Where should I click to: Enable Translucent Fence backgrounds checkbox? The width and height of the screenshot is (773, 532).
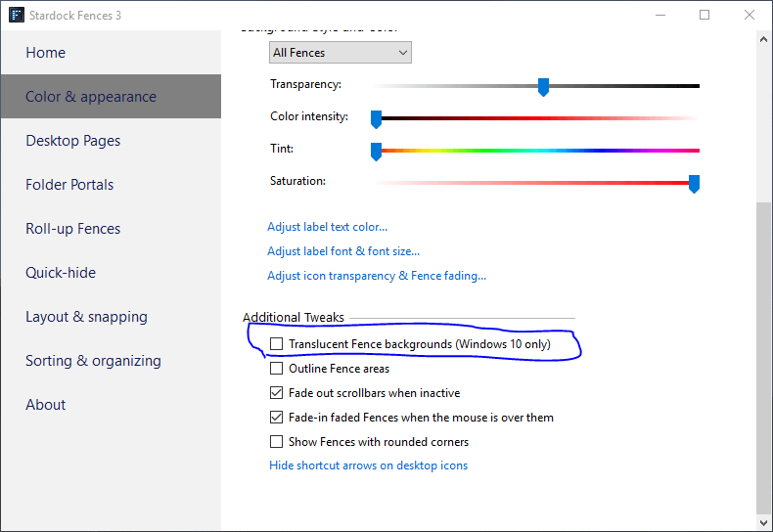pyautogui.click(x=277, y=344)
